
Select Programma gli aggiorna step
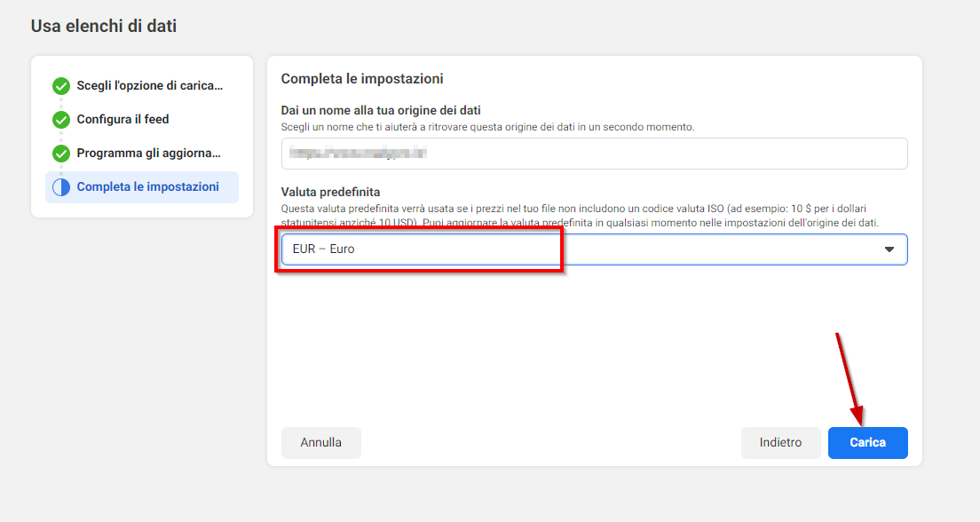click(x=149, y=154)
